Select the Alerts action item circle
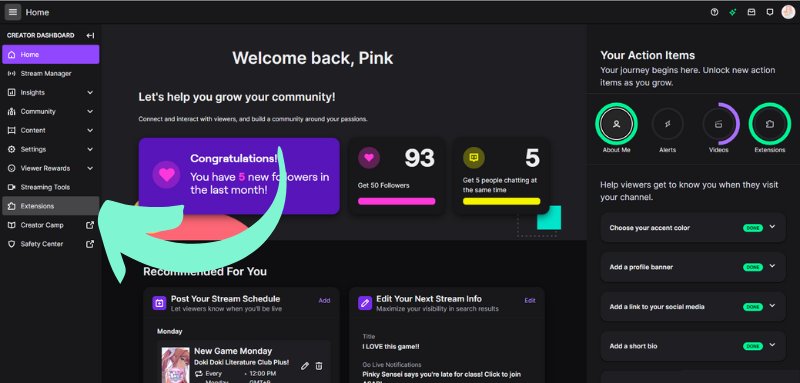 [x=667, y=124]
